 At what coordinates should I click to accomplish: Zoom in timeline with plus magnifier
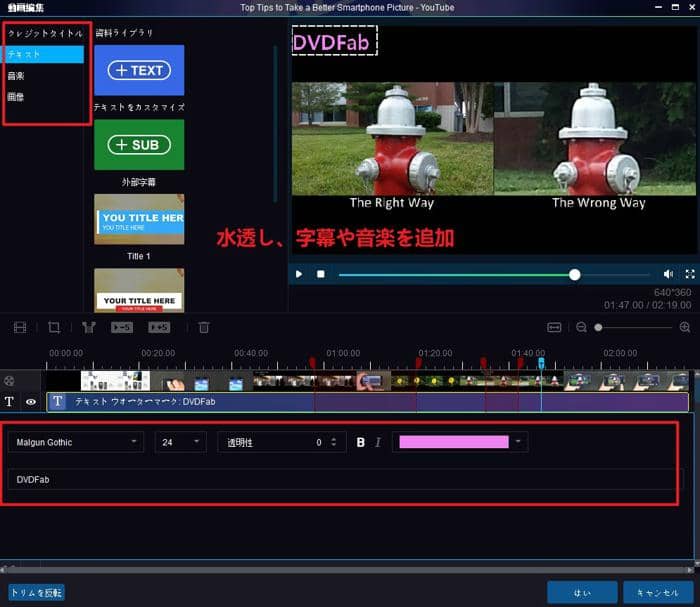coord(685,328)
